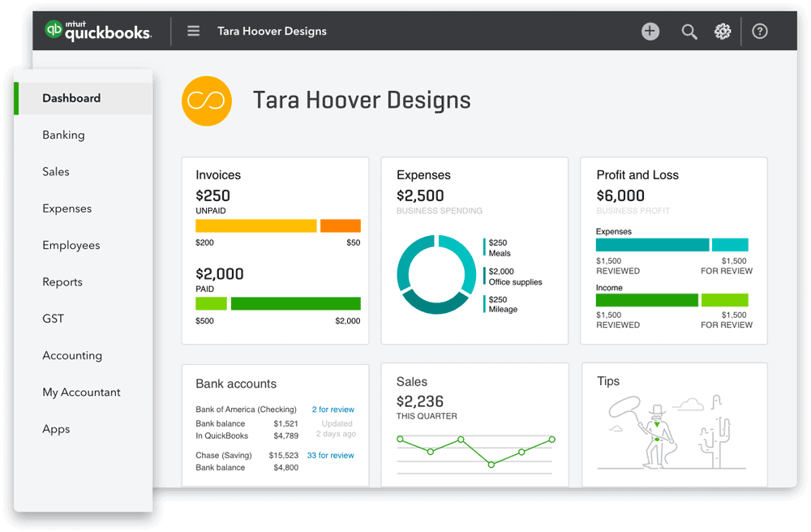
Task: Select the $250 Meals legend entry
Action: pyautogui.click(x=499, y=247)
